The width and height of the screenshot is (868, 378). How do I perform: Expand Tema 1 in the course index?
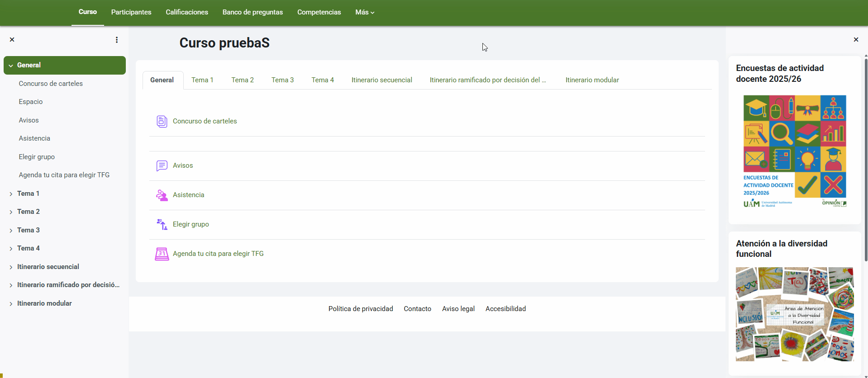[x=11, y=194]
